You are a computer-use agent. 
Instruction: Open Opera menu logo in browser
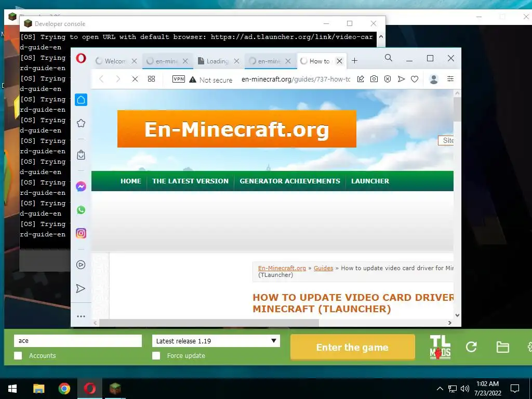81,58
